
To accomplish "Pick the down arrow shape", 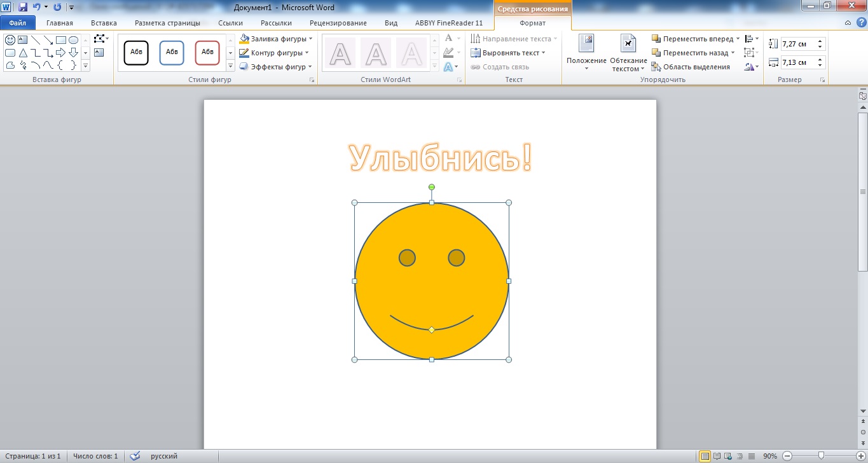I will click(x=73, y=53).
